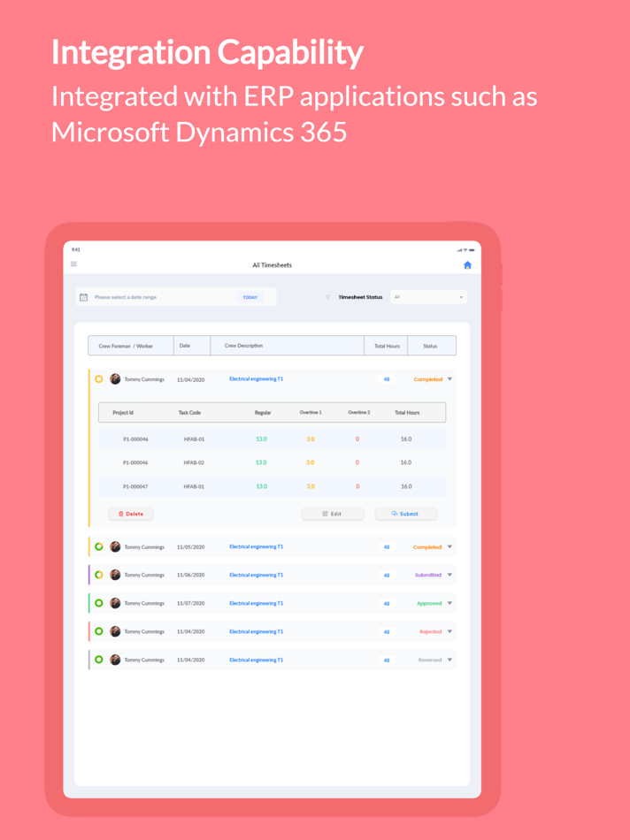Click the trash icon on Delete button
The width and height of the screenshot is (630, 840).
pyautogui.click(x=121, y=514)
